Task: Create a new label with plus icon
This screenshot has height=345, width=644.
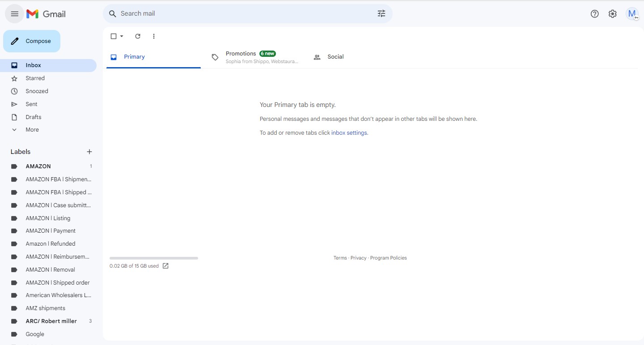Action: (x=89, y=152)
